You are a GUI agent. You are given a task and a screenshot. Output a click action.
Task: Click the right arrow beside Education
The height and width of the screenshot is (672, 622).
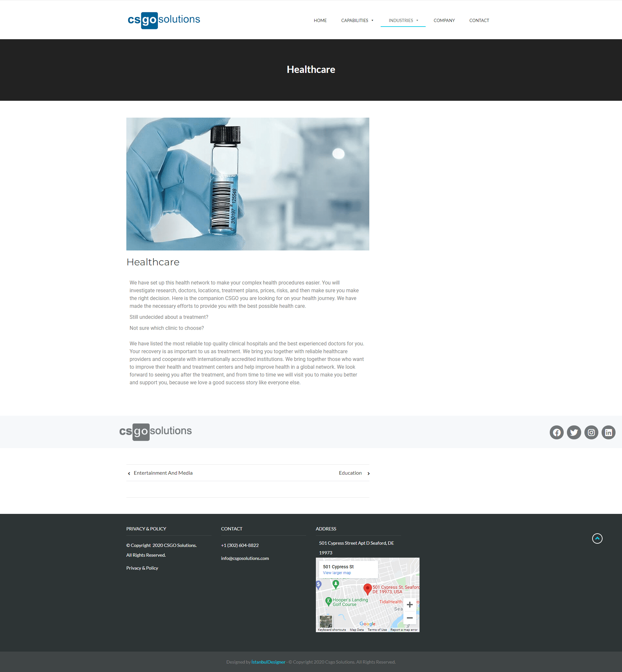pos(369,473)
